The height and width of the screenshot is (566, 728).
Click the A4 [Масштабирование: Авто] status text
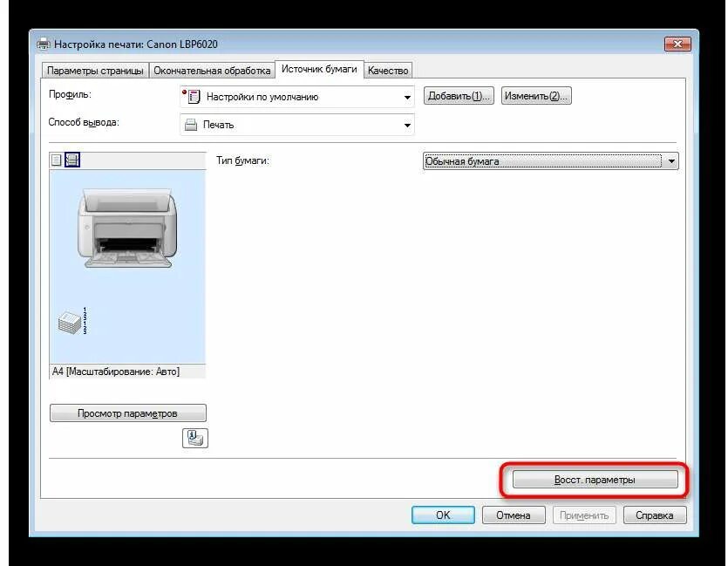point(116,372)
